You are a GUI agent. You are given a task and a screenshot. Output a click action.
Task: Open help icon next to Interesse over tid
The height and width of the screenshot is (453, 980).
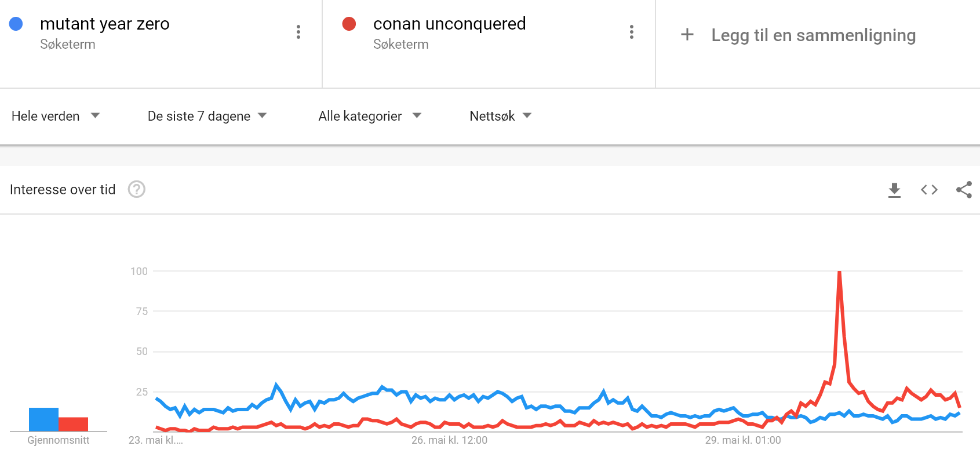(137, 189)
